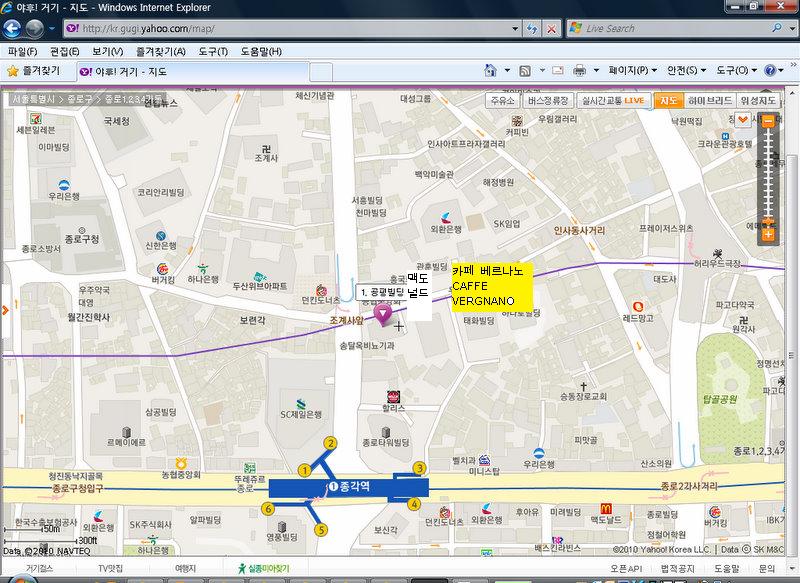Toggle the parking lot (주유소) overlay
This screenshot has width=800, height=583.
pos(502,100)
